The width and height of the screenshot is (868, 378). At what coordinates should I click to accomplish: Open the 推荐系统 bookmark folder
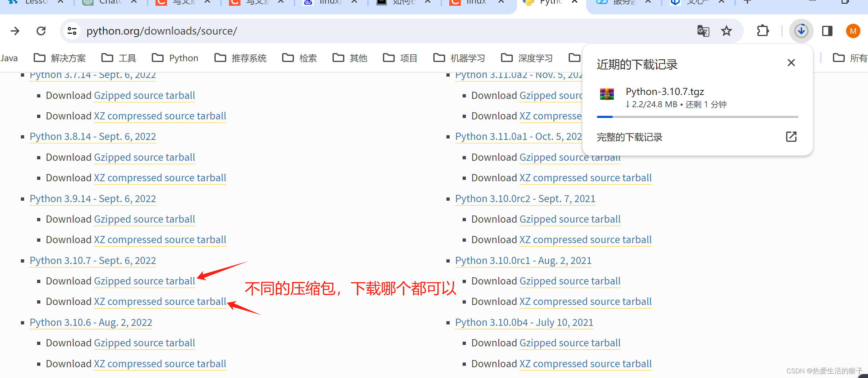[240, 58]
